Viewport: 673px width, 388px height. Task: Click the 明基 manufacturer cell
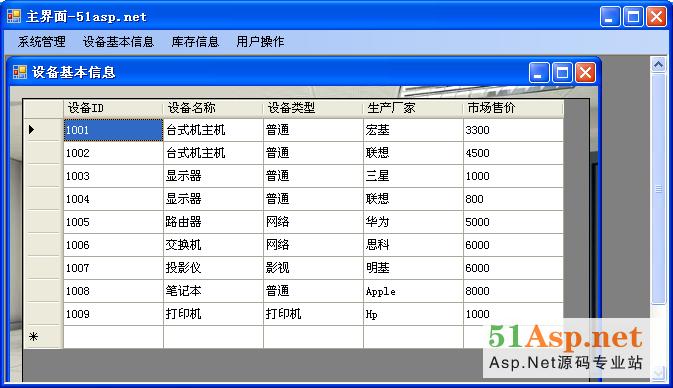point(413,268)
